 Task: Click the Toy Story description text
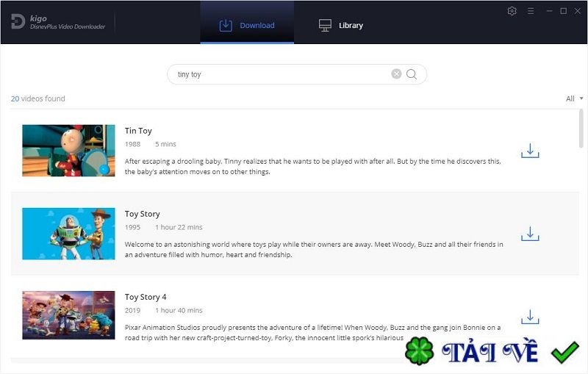coord(314,250)
